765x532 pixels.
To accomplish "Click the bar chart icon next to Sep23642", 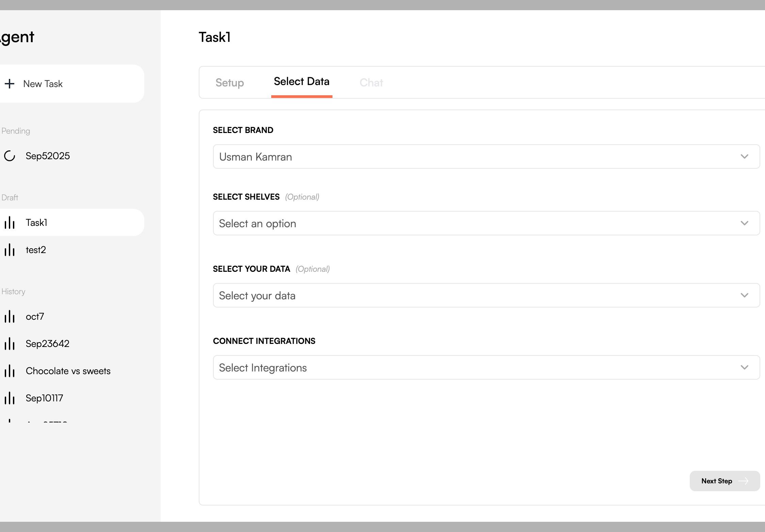I will point(10,344).
